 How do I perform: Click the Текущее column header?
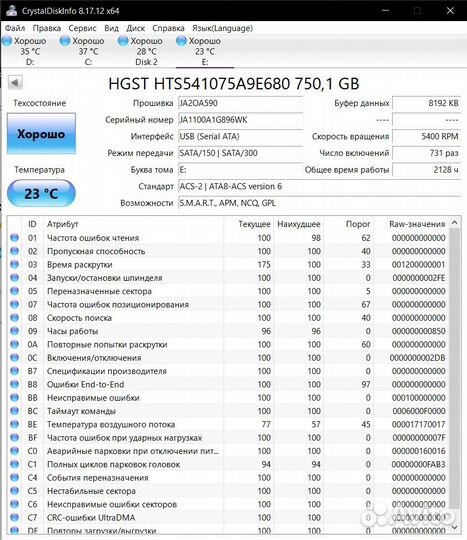point(254,224)
